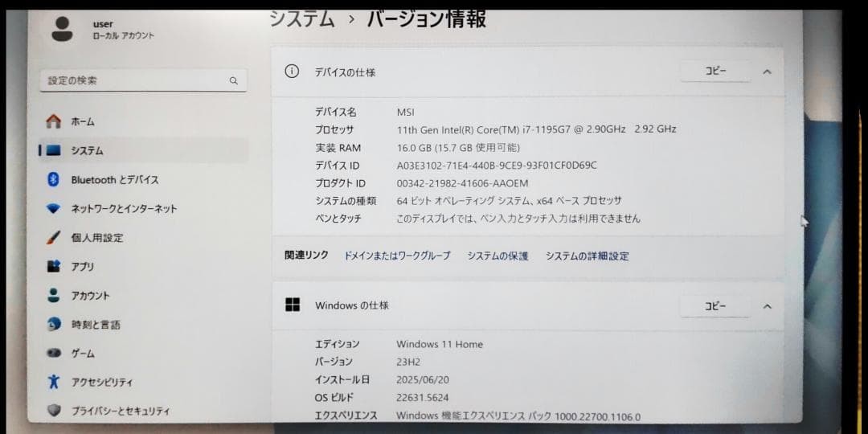This screenshot has height=434, width=868.
Task: Click the user ローカル アカウント profile
Action: (104, 30)
